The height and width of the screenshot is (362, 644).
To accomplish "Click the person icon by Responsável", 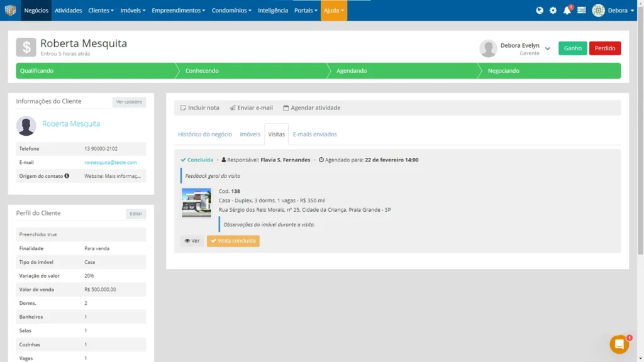I will [223, 160].
